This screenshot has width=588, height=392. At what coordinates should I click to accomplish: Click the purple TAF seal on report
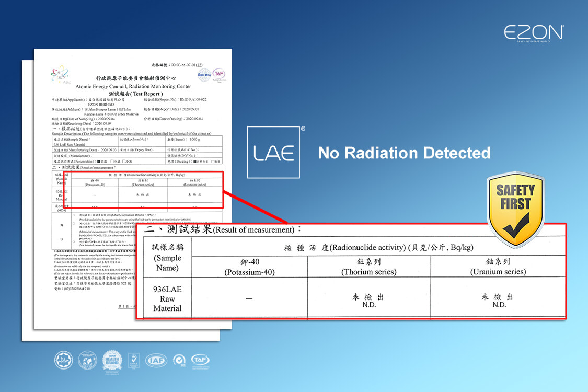(219, 74)
